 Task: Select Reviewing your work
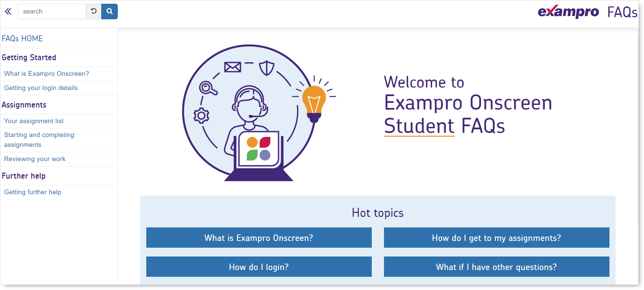pyautogui.click(x=35, y=159)
